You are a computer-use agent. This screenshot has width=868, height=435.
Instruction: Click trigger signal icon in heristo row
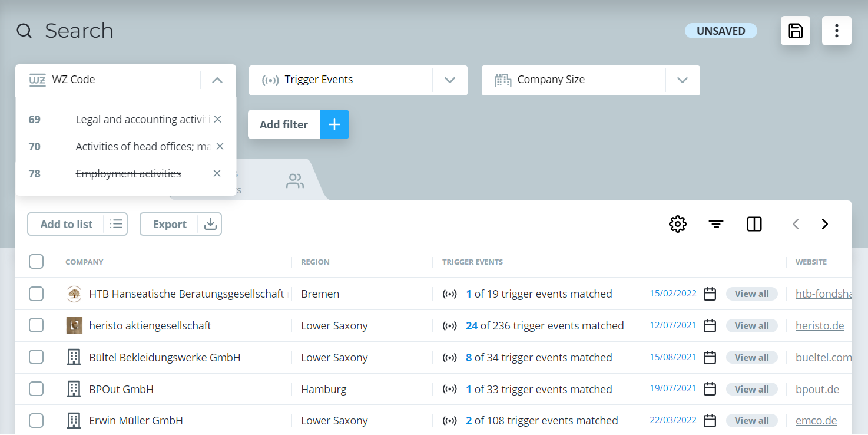coord(450,325)
